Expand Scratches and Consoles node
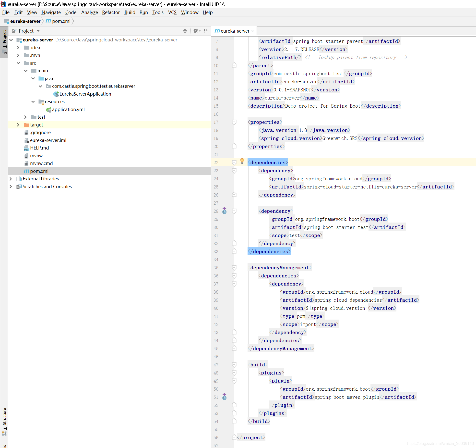Viewport: 476px width, 448px height. click(11, 187)
